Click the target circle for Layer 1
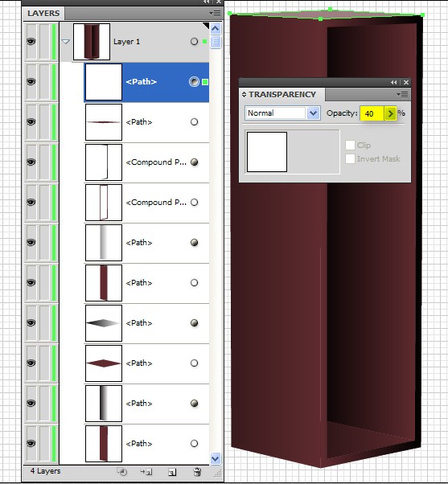The height and width of the screenshot is (484, 448). pyautogui.click(x=194, y=41)
